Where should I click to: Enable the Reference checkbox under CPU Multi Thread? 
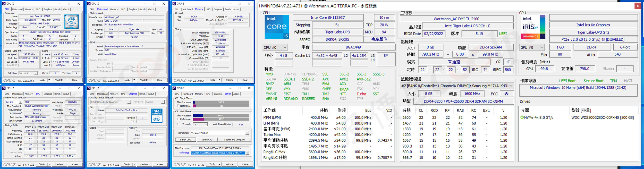(x=178, y=119)
